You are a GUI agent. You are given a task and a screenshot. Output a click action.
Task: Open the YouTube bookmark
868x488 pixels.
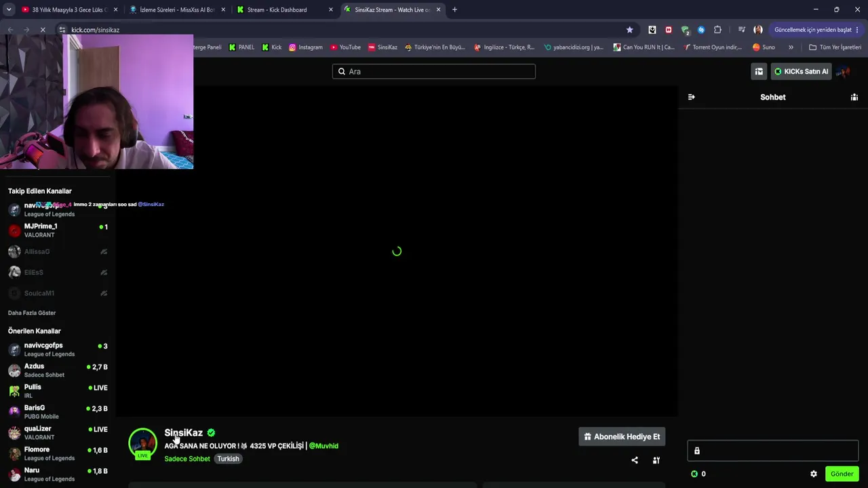point(346,47)
